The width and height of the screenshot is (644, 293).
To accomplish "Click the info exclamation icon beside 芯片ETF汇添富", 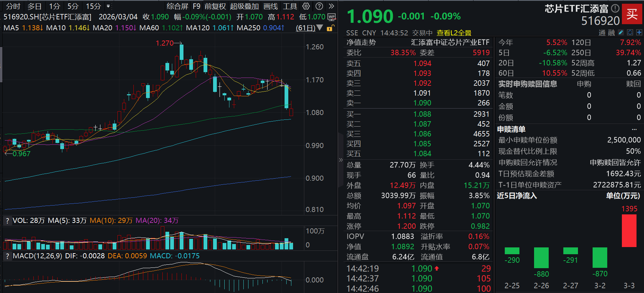I will coord(615,8).
